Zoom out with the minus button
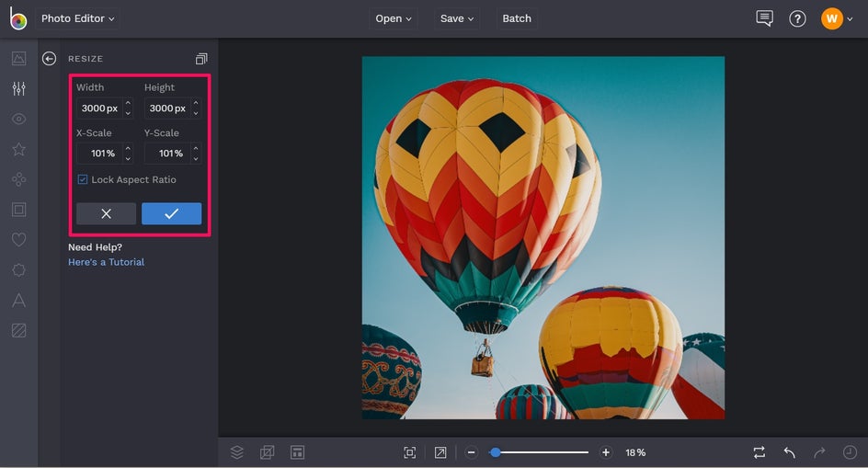This screenshot has height=468, width=868. (471, 452)
